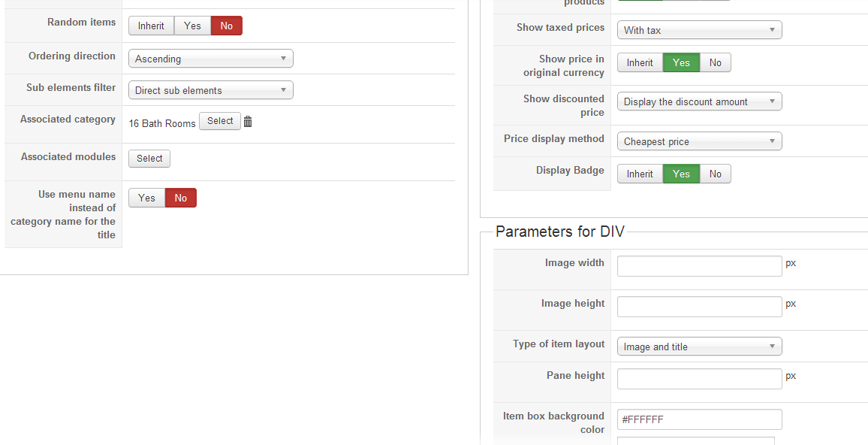Click Select button for Associated category
The image size is (868, 445).
point(220,121)
